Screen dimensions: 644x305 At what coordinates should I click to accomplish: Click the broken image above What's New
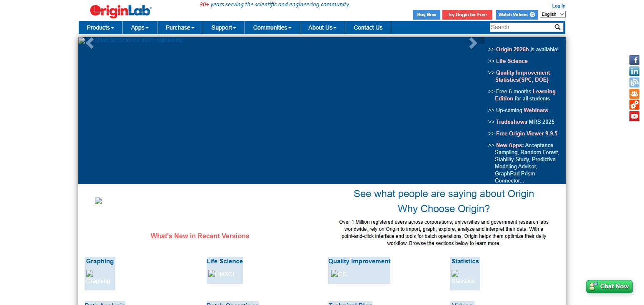pyautogui.click(x=98, y=201)
